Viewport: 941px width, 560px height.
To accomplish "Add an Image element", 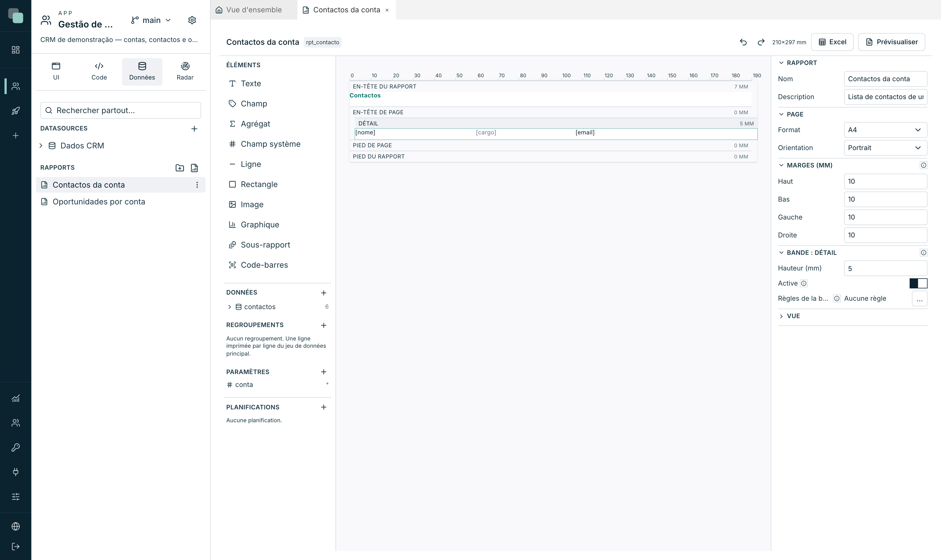I will pos(278,204).
